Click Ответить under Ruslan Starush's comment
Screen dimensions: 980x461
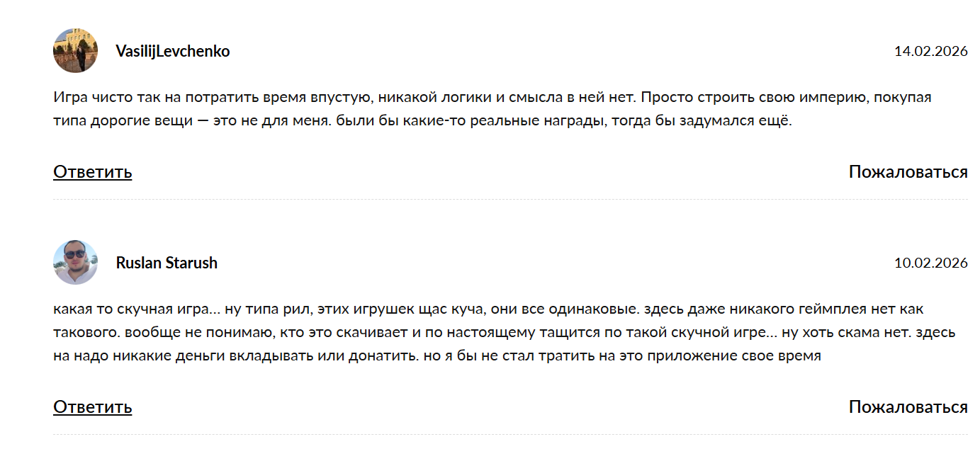coord(92,407)
